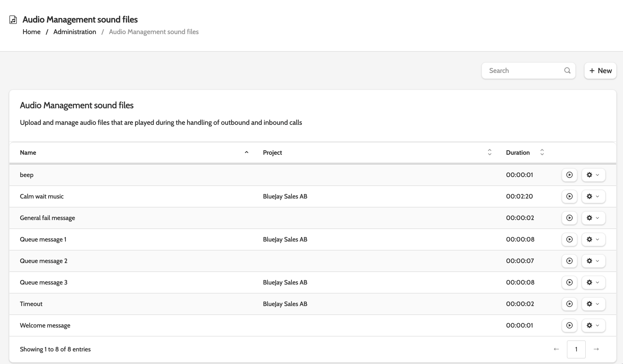Play the Welcome message audio
The width and height of the screenshot is (623, 364).
pyautogui.click(x=569, y=325)
